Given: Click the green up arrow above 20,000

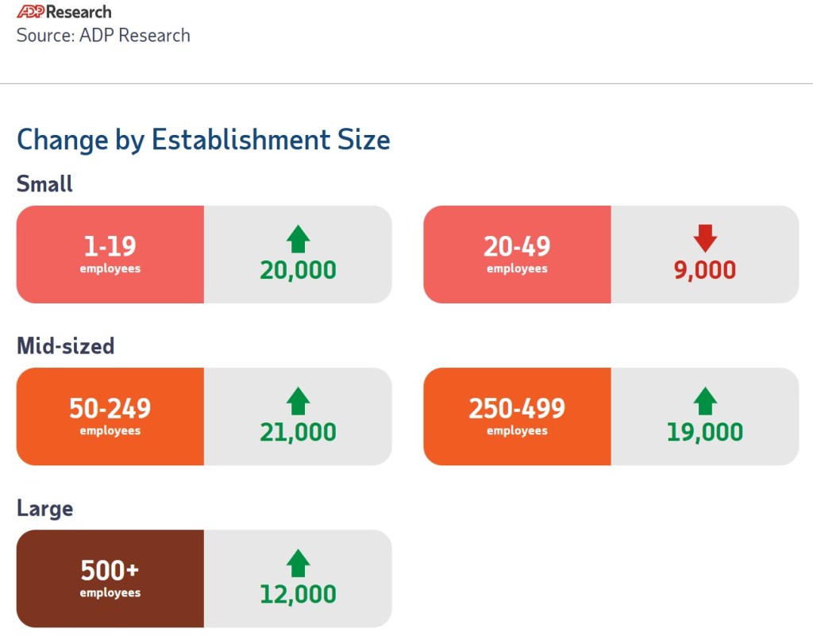Looking at the screenshot, I should (x=298, y=239).
